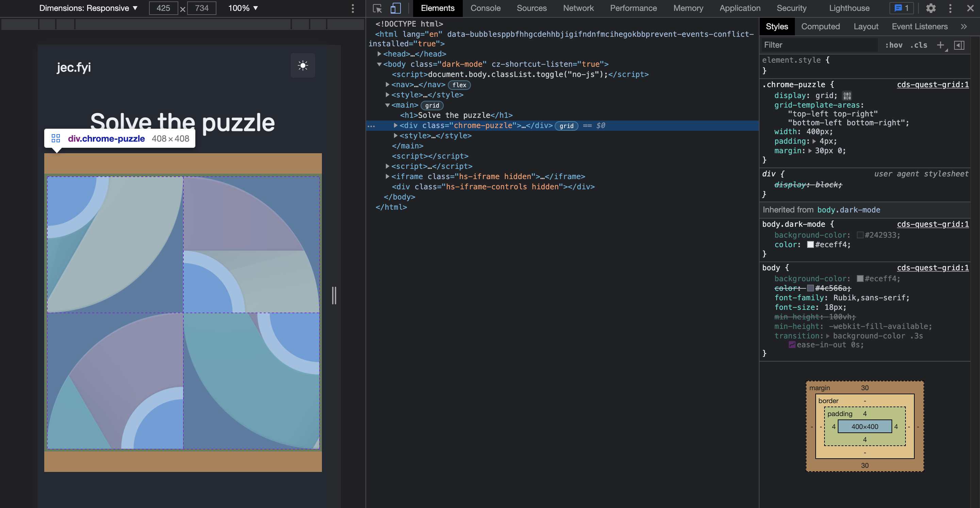Open the grid editor icon beside display: grid
The width and height of the screenshot is (980, 508).
(847, 96)
